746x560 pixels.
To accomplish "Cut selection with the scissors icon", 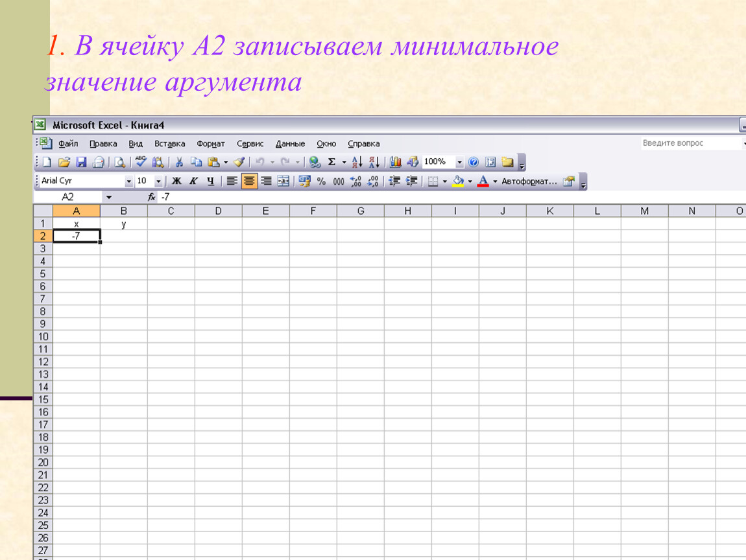I will click(x=179, y=162).
